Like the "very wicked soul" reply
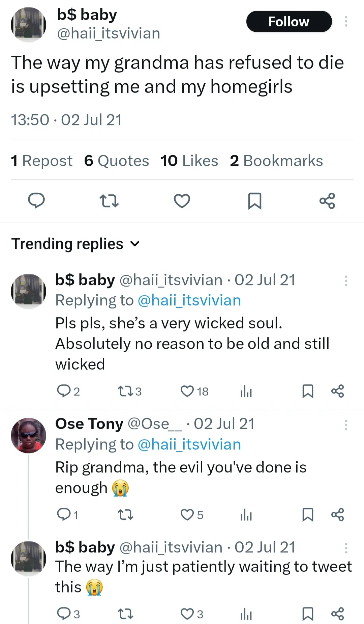Viewport: 364px width, 624px height. [187, 391]
